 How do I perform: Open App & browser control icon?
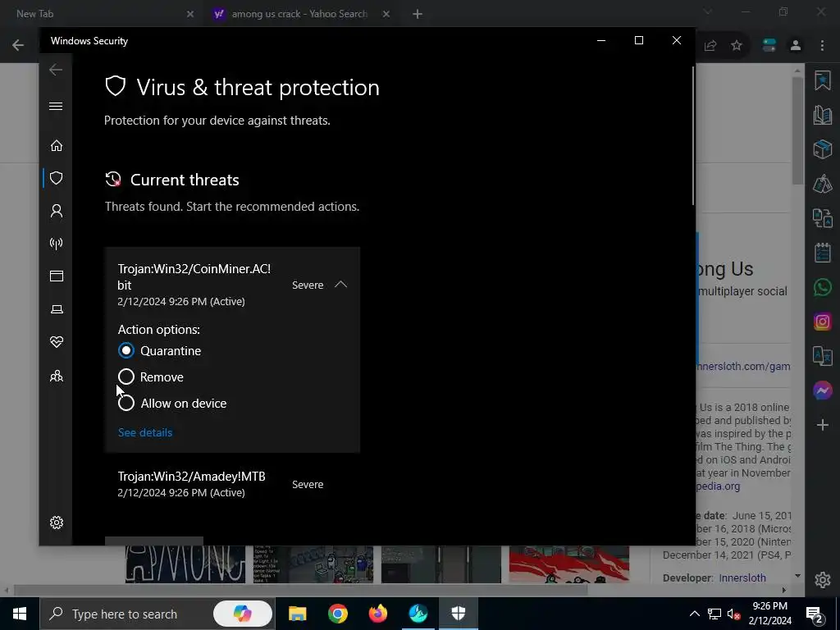(57, 276)
